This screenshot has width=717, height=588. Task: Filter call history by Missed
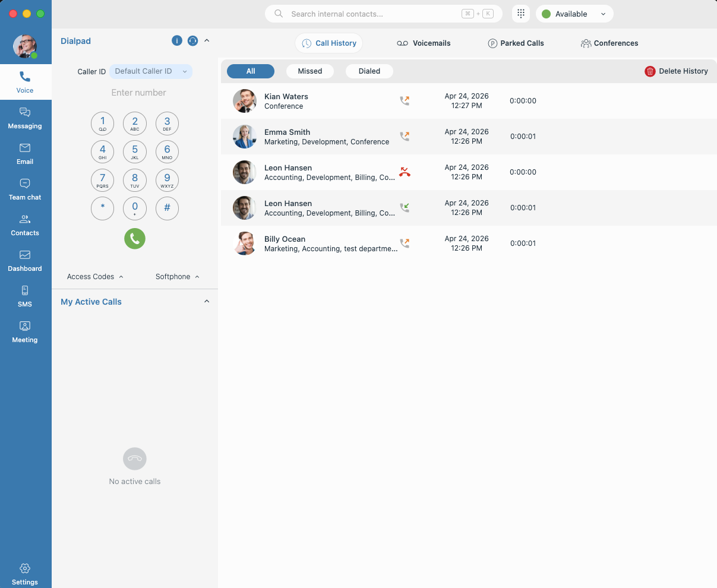[309, 71]
